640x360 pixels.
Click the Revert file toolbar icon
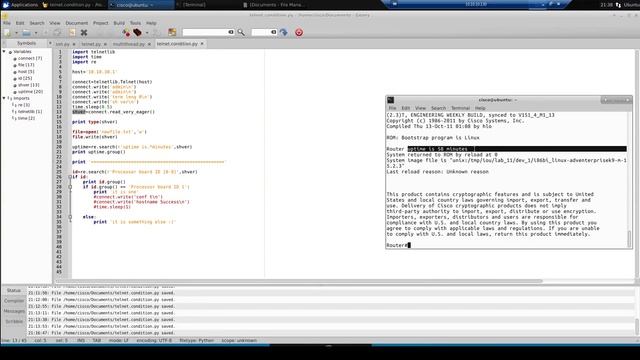[72, 33]
